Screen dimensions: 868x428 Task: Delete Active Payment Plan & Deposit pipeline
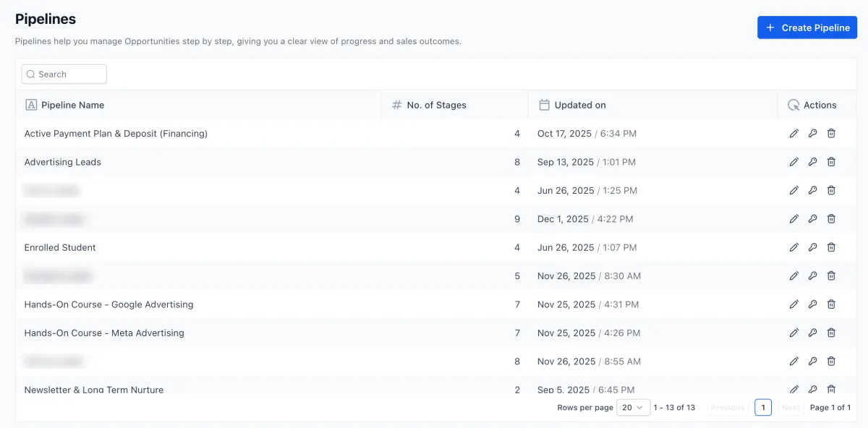tap(831, 134)
